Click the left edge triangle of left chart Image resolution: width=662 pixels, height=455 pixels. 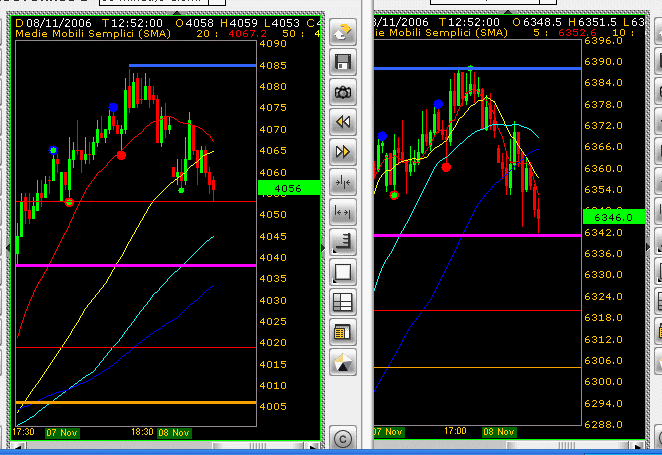(8, 248)
